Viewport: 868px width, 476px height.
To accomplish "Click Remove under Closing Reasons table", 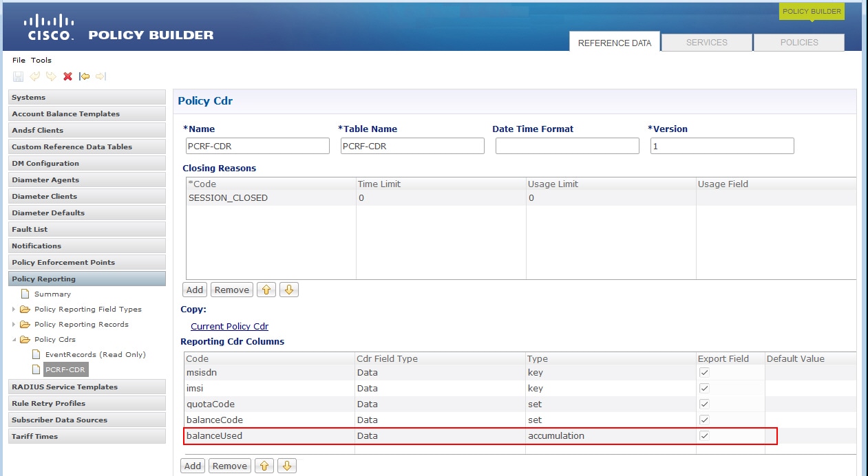I will (232, 290).
